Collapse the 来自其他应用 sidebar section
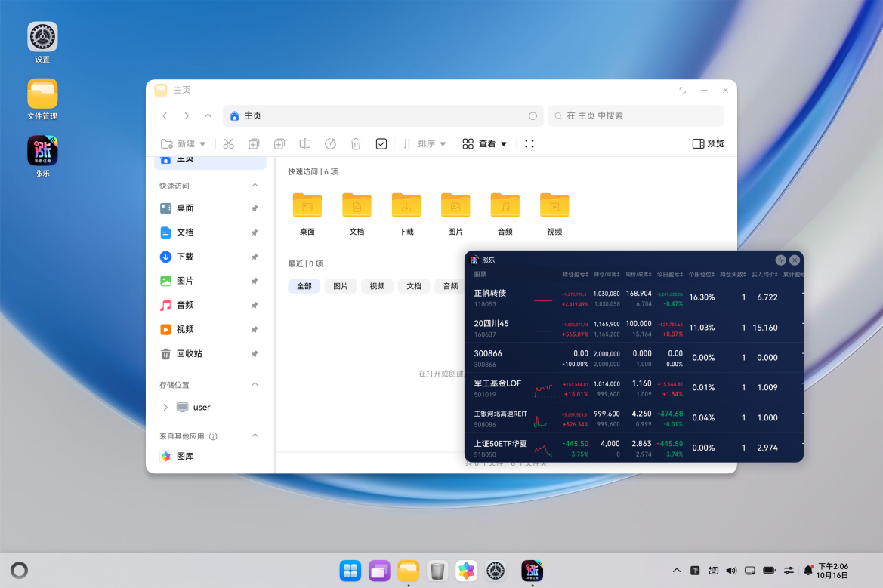 255,436
